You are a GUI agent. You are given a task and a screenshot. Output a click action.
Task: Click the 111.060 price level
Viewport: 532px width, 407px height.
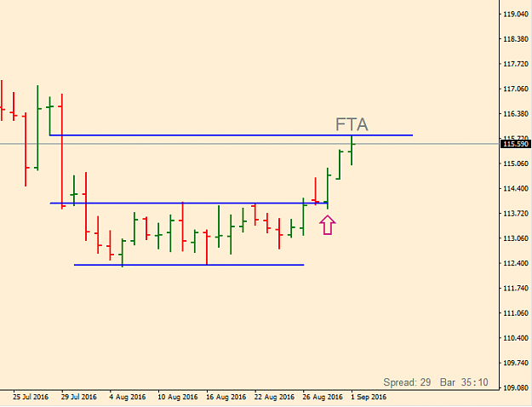pos(516,313)
